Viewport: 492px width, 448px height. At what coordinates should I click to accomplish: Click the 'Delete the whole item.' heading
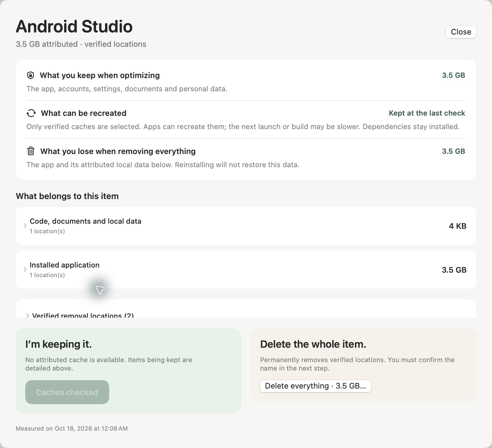313,344
